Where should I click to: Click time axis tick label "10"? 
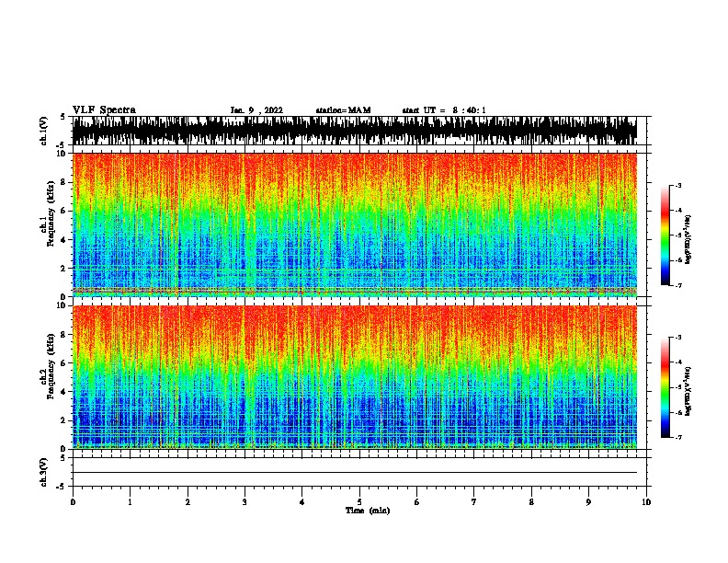point(646,502)
